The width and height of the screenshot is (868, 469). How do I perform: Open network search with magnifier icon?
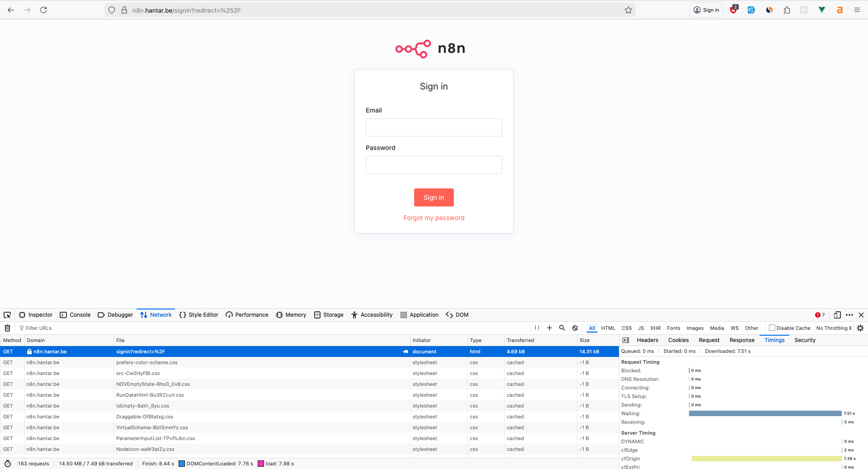click(x=562, y=328)
